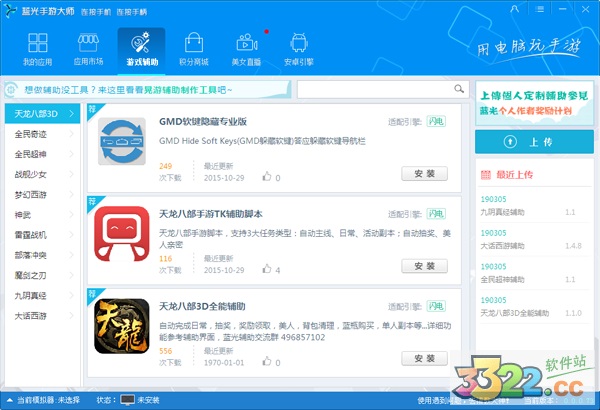Click the 最近上传 calendar icon
The width and height of the screenshot is (600, 410).
[486, 175]
